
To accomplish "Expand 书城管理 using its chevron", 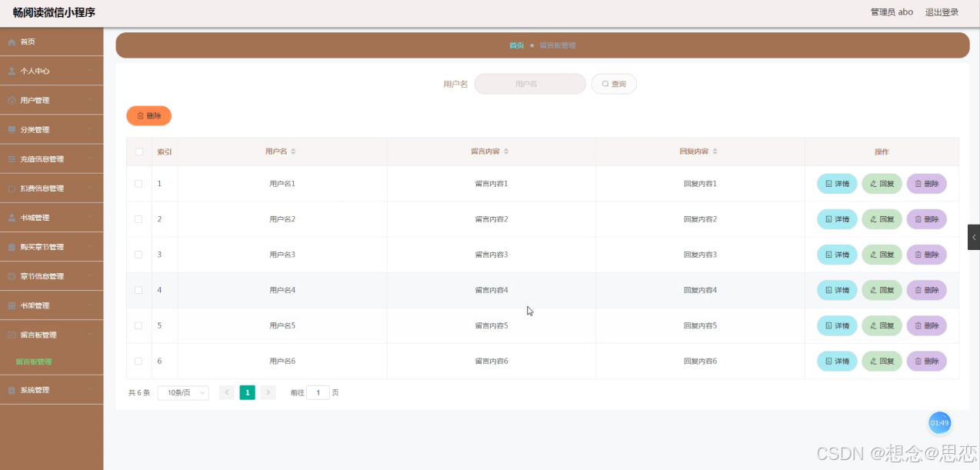I will [90, 217].
